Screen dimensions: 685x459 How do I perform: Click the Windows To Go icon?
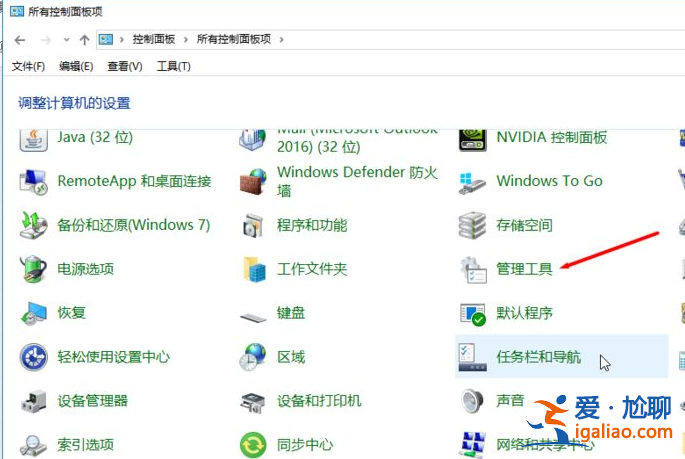tap(472, 183)
